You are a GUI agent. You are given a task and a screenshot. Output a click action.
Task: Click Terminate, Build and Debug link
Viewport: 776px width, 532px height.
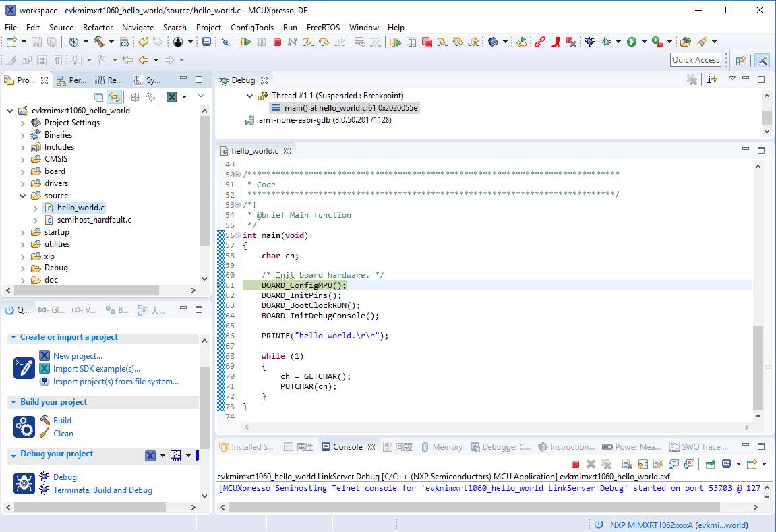tap(102, 490)
